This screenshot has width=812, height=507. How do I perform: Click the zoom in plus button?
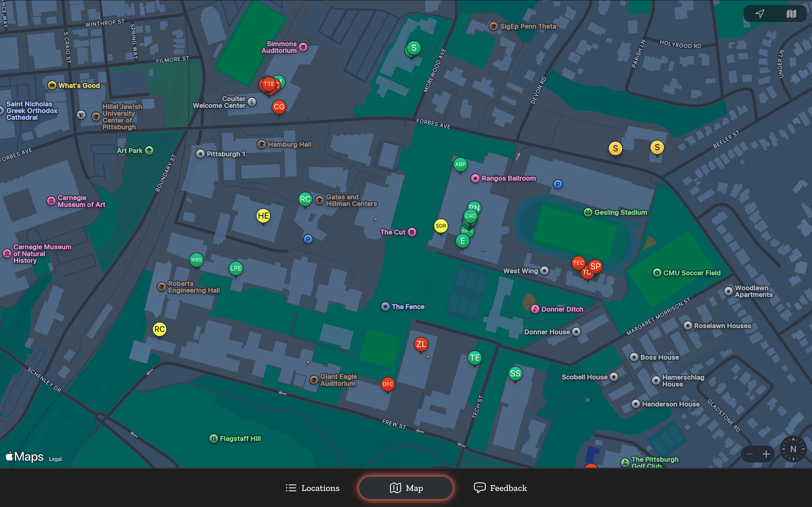[766, 454]
